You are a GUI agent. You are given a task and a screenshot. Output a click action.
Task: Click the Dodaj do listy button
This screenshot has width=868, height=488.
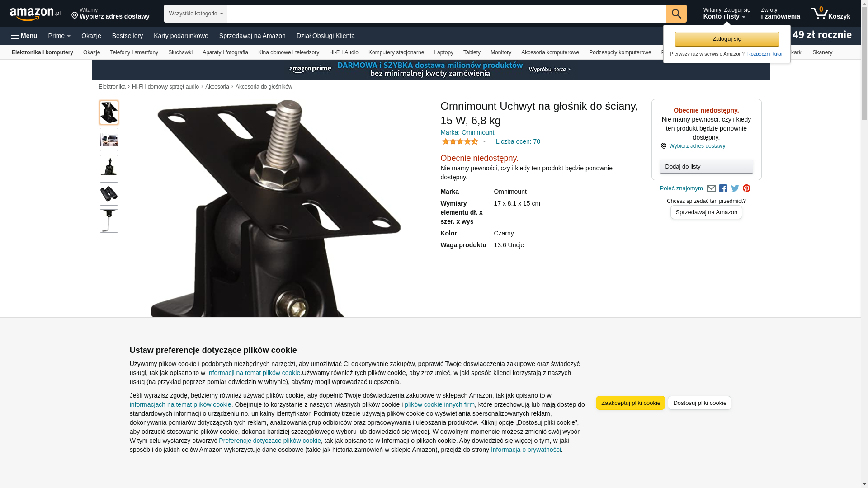coord(706,167)
